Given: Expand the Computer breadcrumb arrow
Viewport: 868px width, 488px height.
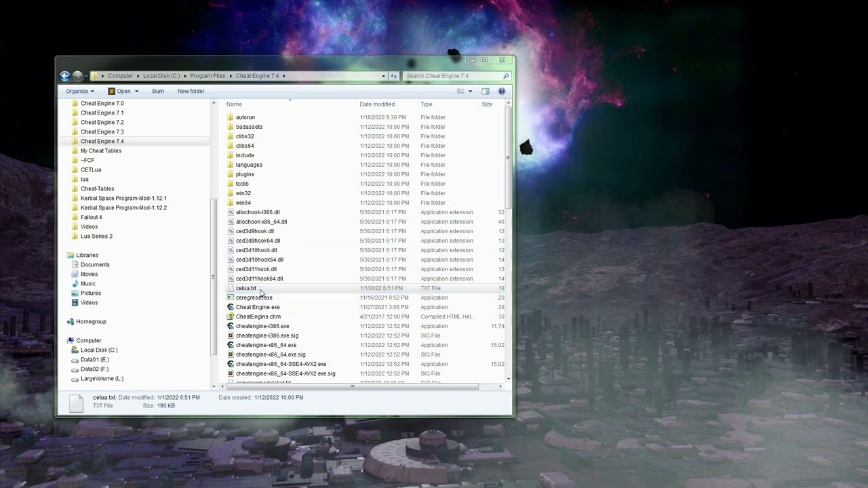Looking at the screenshot, I should (x=138, y=76).
